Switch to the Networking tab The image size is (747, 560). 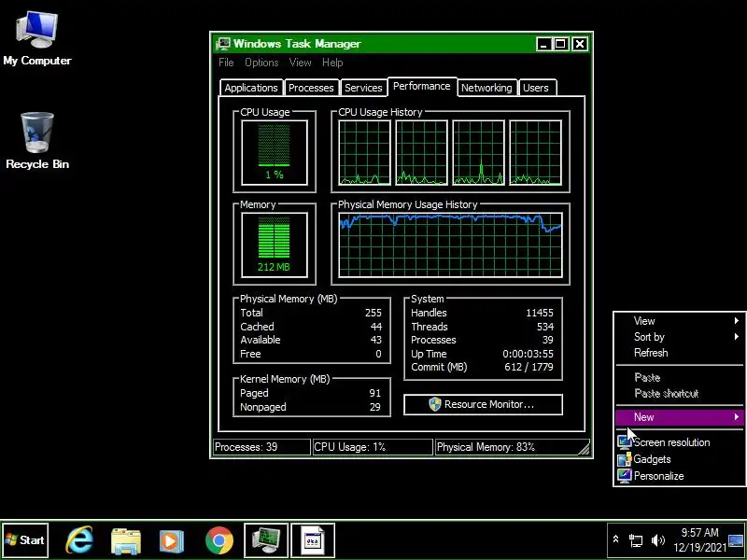pos(486,88)
